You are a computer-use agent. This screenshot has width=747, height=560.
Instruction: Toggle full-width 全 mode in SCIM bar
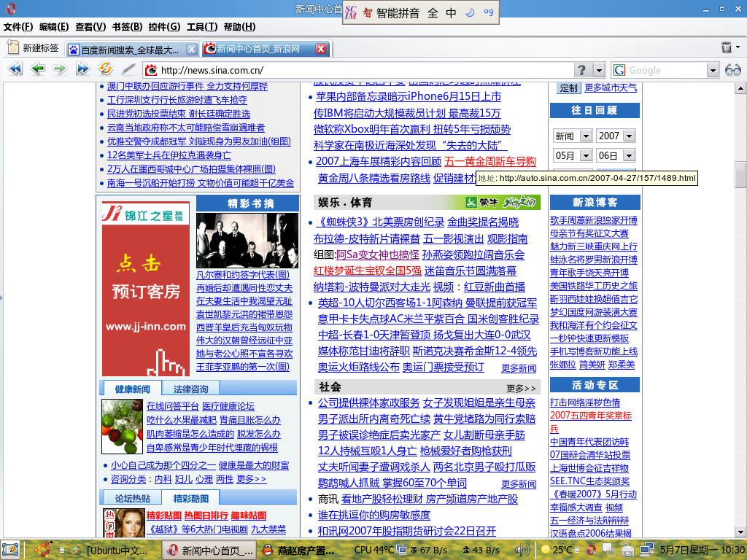[x=433, y=13]
